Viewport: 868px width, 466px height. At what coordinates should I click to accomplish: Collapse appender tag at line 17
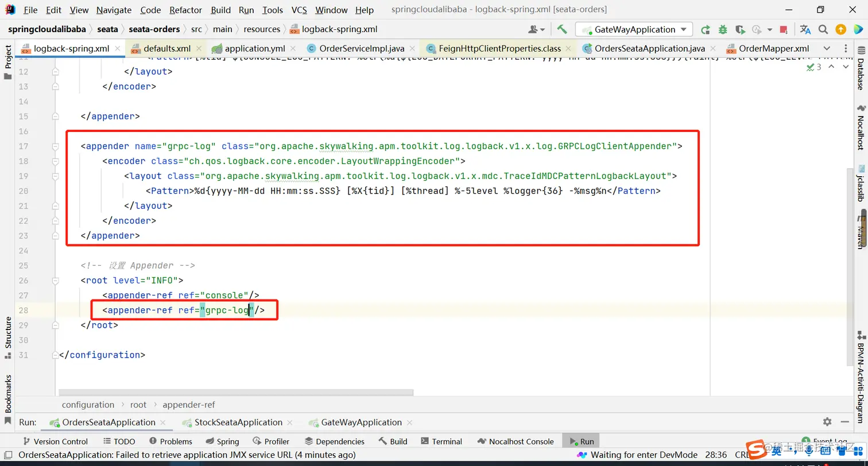55,146
